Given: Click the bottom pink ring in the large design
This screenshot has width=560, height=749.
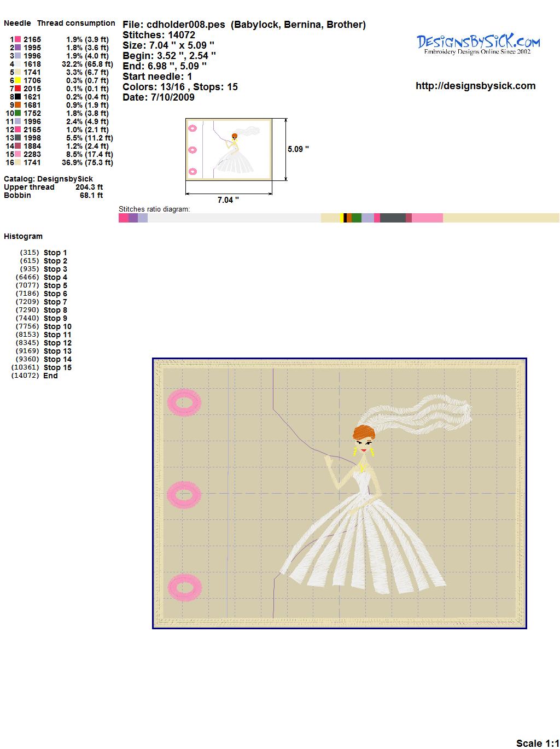Looking at the screenshot, I should point(185,588).
